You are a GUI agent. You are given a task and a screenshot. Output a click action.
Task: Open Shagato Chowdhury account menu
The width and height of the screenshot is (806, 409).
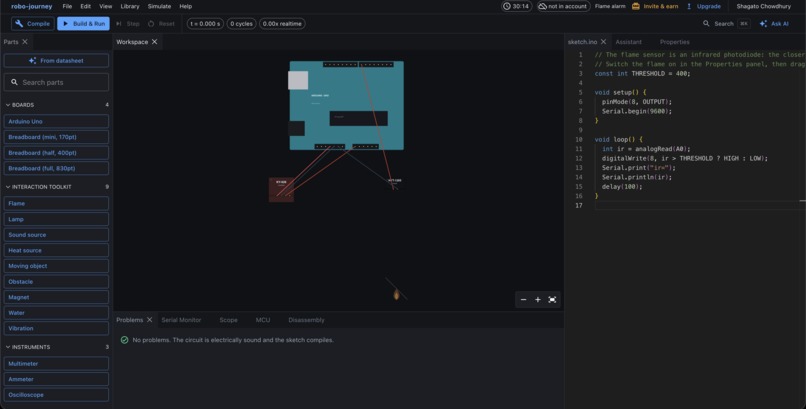pyautogui.click(x=763, y=7)
